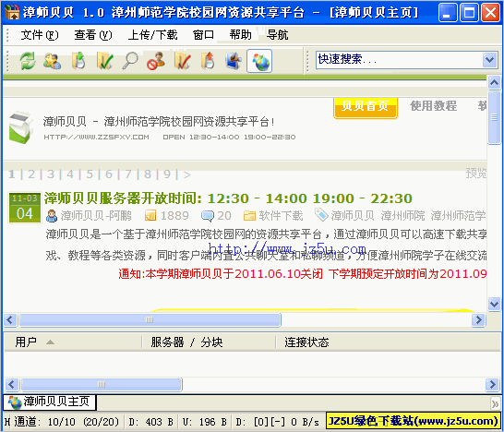Click the 通道: 10/10 (20/20) status entry

pyautogui.click(x=66, y=422)
